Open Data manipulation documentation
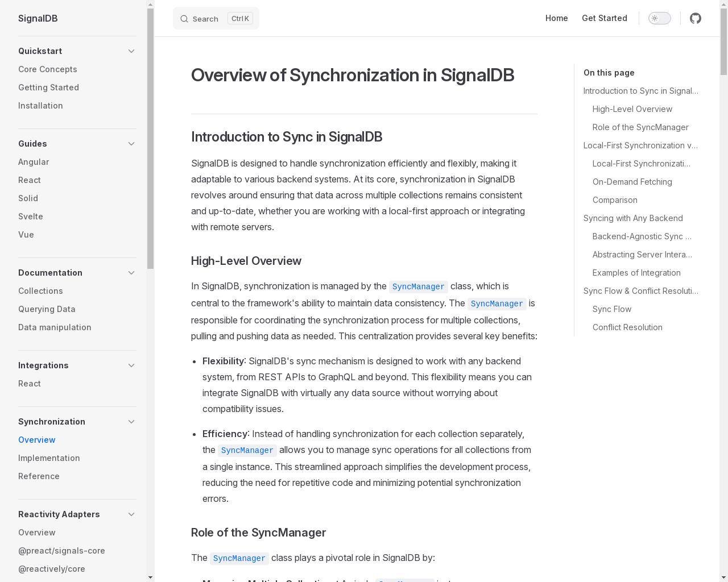This screenshot has height=582, width=728. [x=55, y=327]
